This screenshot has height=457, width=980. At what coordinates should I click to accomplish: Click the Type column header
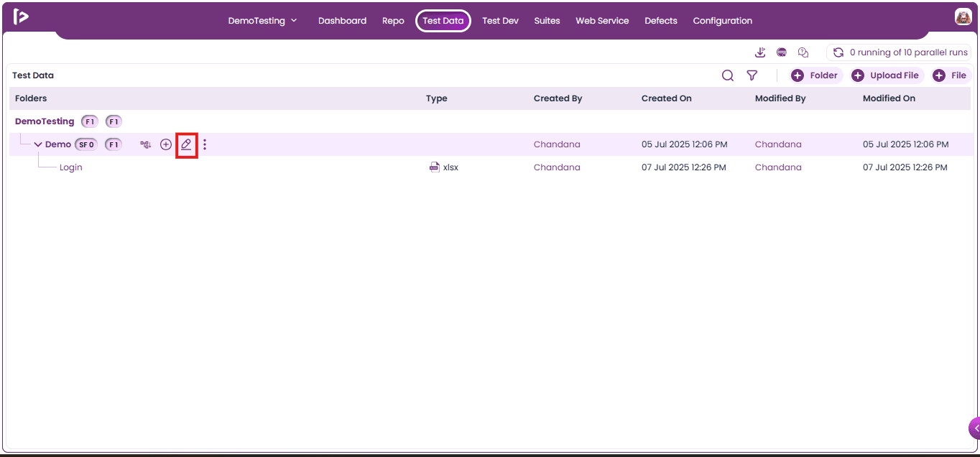[x=437, y=98]
